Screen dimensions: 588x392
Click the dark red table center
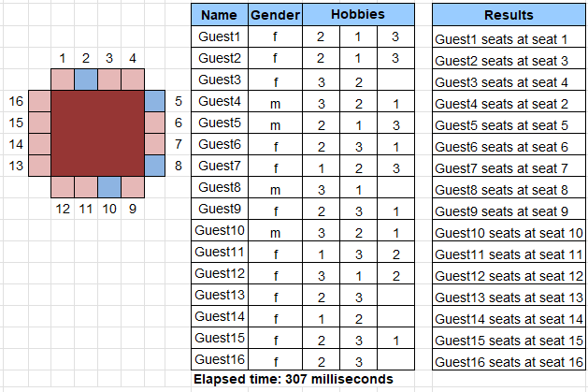[x=97, y=133]
